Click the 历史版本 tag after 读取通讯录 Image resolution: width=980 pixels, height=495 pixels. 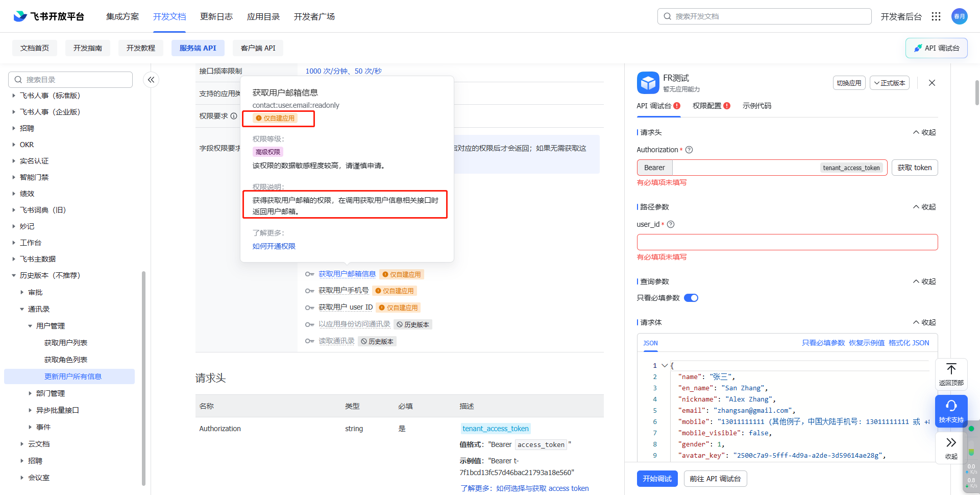pyautogui.click(x=377, y=341)
